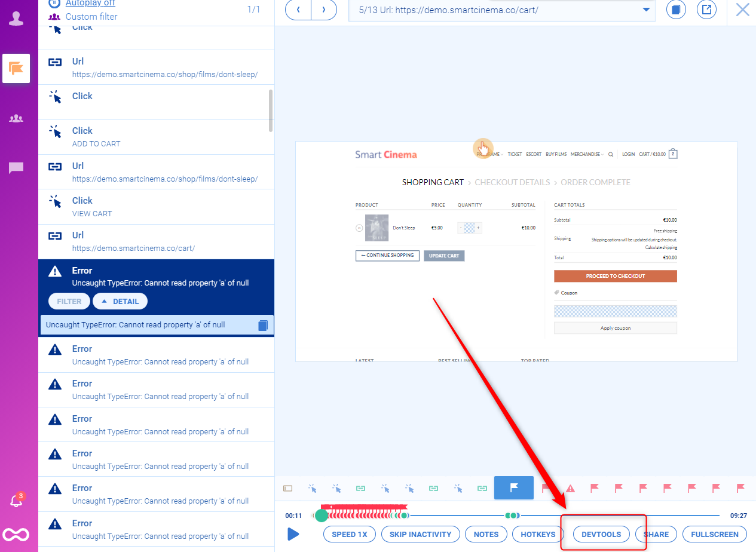
Task: Open notifications bell with badge 3
Action: [x=17, y=501]
